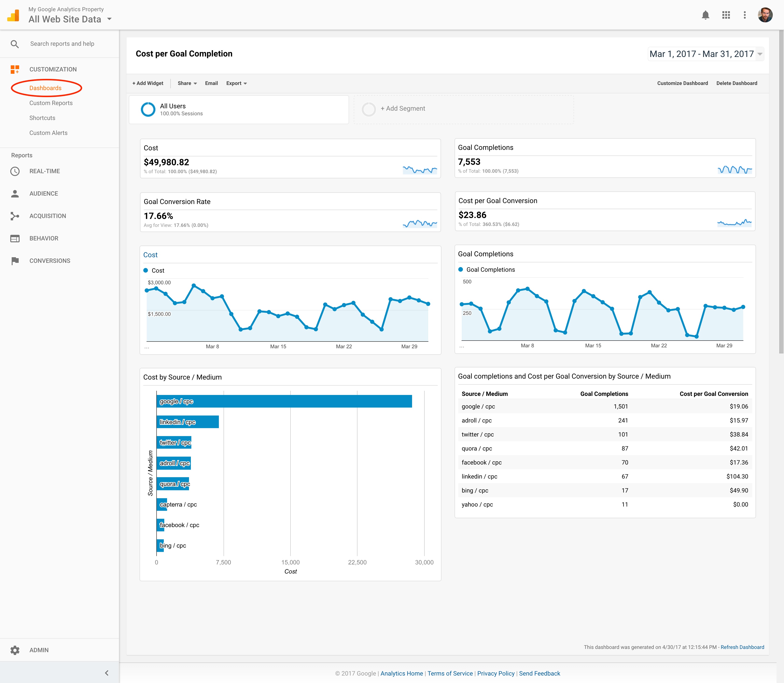The image size is (784, 683).
Task: Click the twitter / cpc bar
Action: 174,443
